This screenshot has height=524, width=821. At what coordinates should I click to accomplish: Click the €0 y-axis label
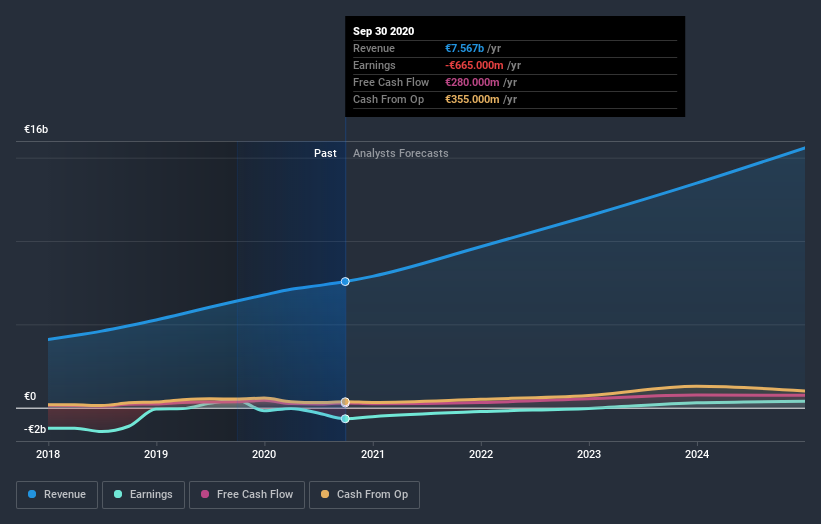30,396
